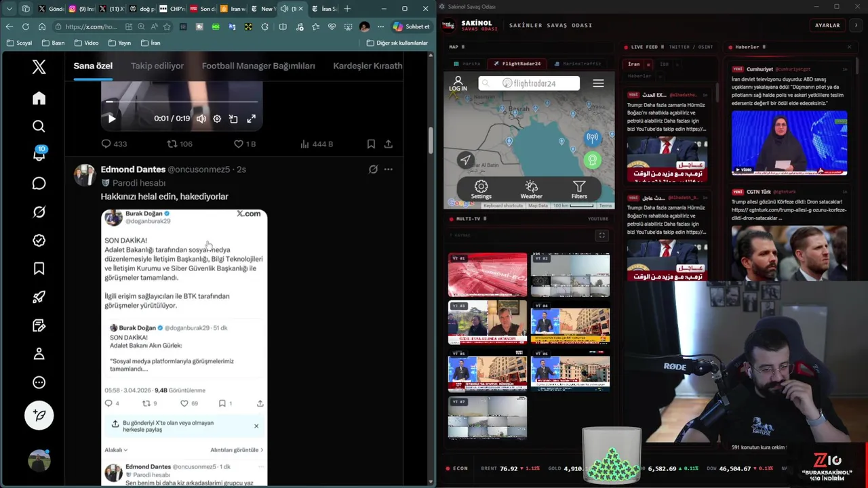Close the Haberler panel
The height and width of the screenshot is (488, 868).
[x=849, y=47]
